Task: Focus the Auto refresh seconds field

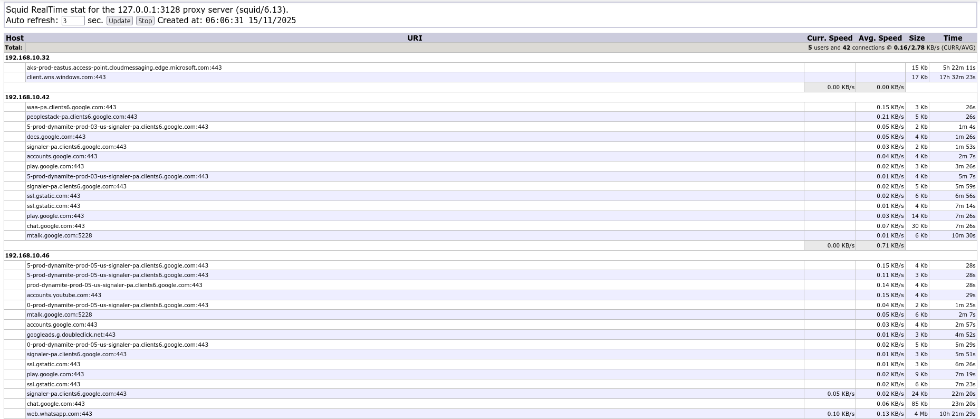Action: tap(73, 21)
